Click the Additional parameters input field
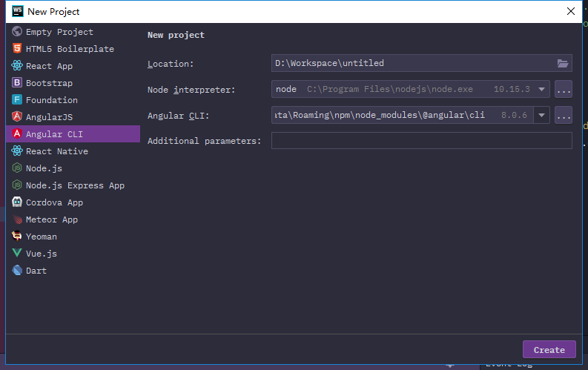 [421, 141]
